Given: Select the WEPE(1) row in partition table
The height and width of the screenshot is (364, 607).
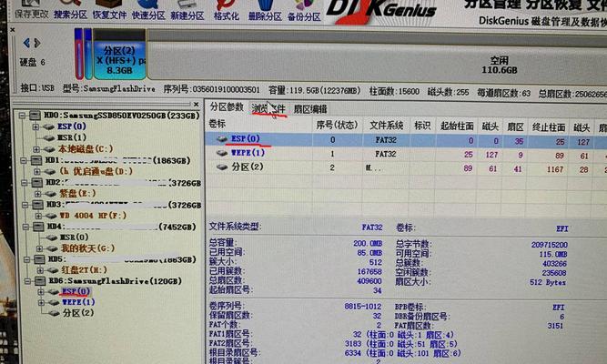Looking at the screenshot, I should click(406, 154).
